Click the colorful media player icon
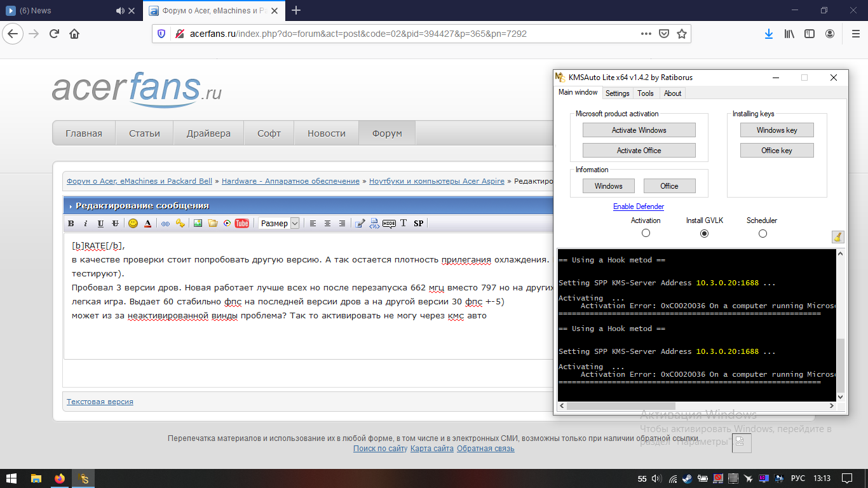Screen dimensions: 868x488 (x=227, y=224)
